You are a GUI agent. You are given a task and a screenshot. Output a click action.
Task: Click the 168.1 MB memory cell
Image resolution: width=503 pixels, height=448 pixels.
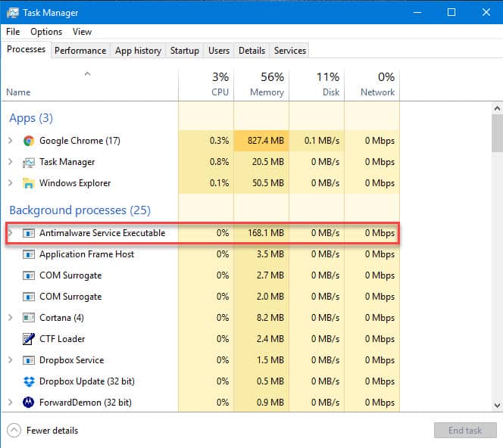(x=261, y=233)
